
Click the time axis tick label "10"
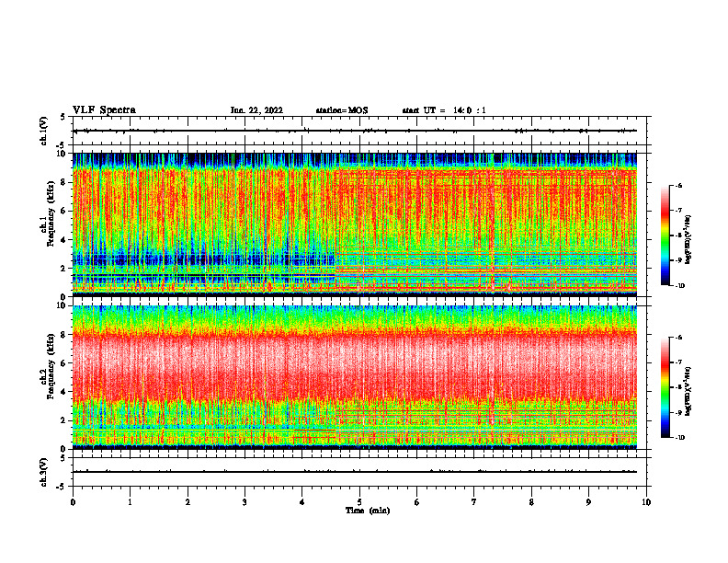coord(646,502)
